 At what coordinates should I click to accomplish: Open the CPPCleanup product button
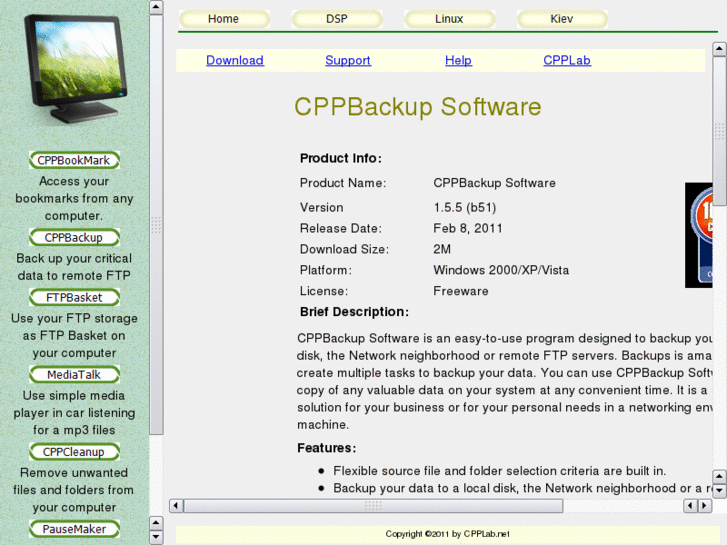pos(74,452)
